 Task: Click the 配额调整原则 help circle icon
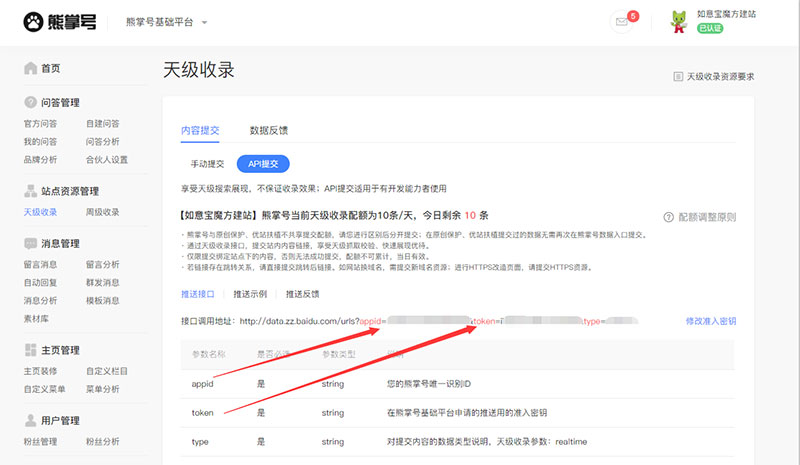[668, 217]
